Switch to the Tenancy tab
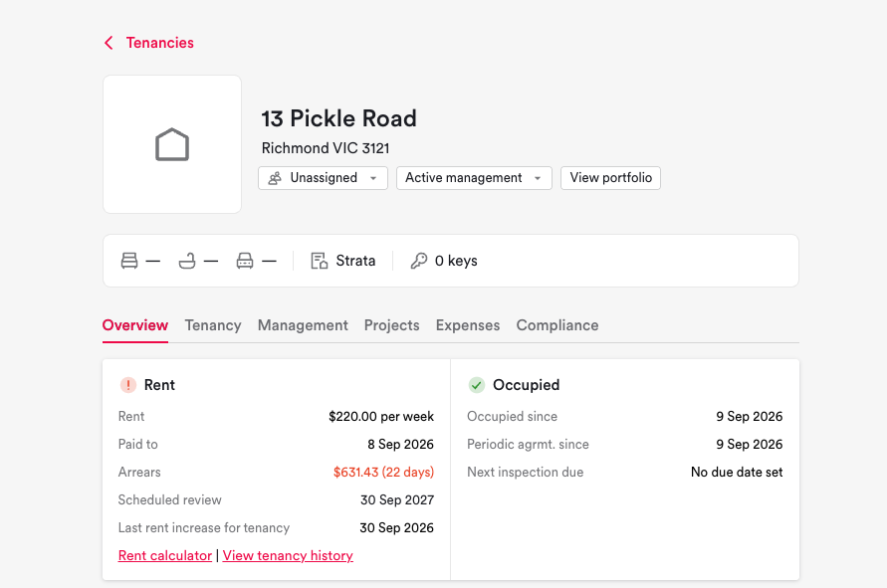887x588 pixels. tap(213, 325)
